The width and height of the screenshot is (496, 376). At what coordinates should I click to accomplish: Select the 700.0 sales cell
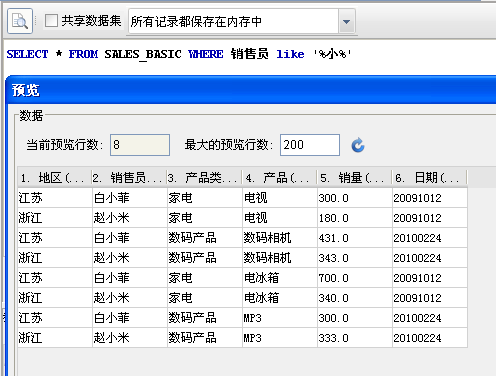click(355, 278)
